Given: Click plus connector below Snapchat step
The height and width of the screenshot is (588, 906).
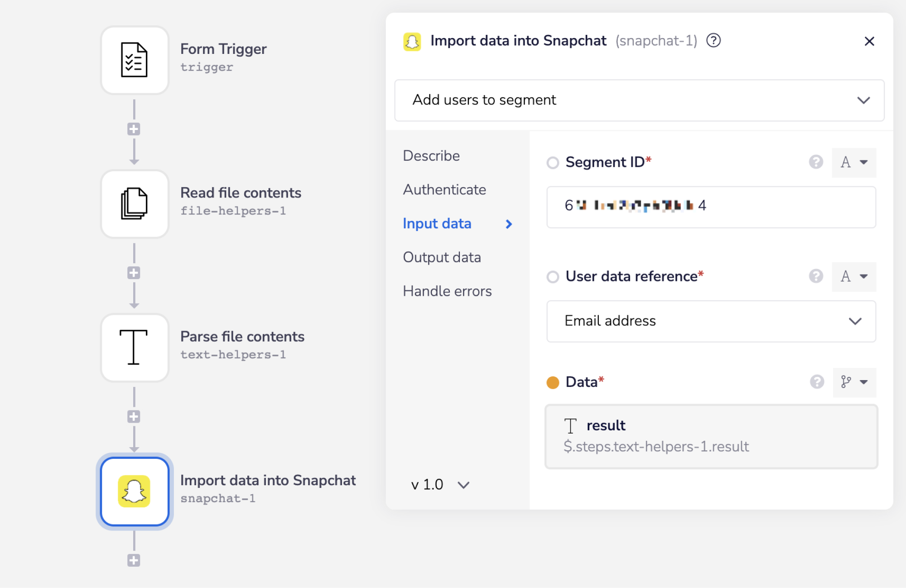Looking at the screenshot, I should [134, 560].
